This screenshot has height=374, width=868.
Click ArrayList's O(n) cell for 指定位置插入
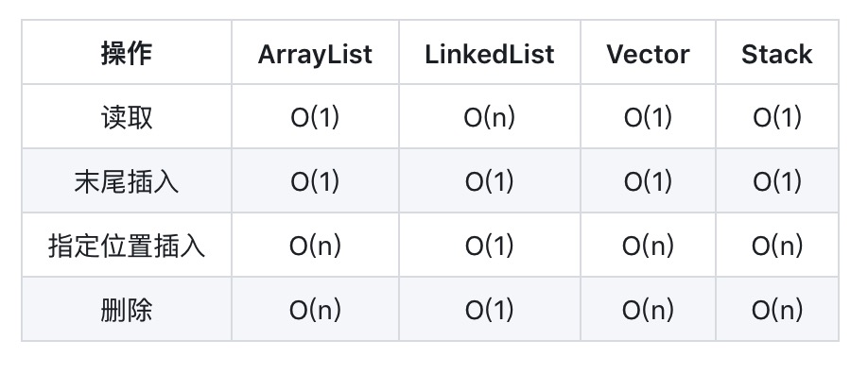(315, 246)
